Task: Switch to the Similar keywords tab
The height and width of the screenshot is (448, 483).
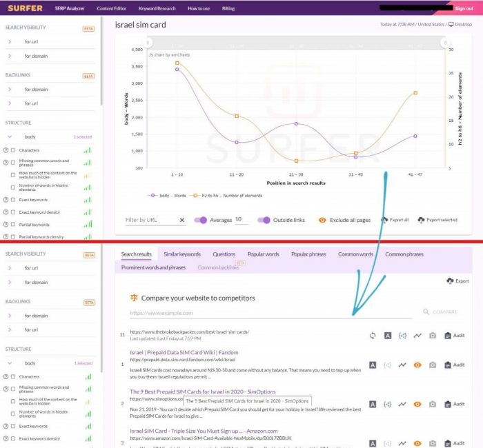Action: [x=182, y=254]
